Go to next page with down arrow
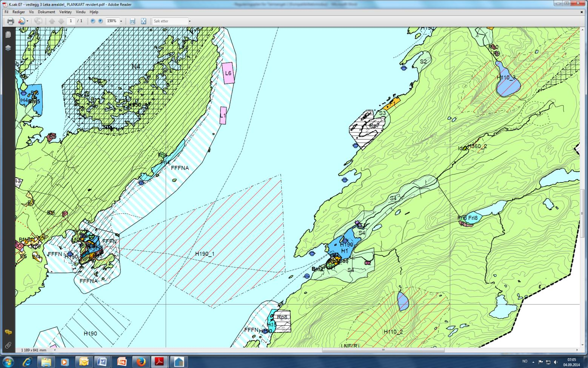The image size is (588, 368). [x=61, y=21]
